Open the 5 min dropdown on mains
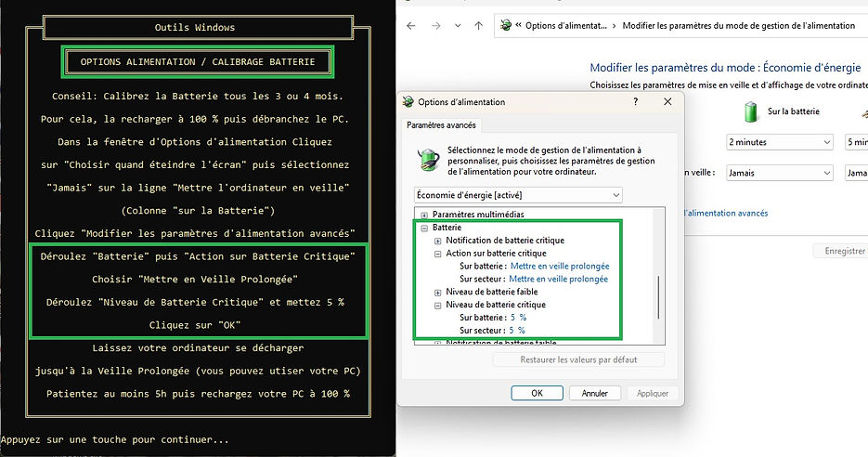This screenshot has height=457, width=868. 856,142
